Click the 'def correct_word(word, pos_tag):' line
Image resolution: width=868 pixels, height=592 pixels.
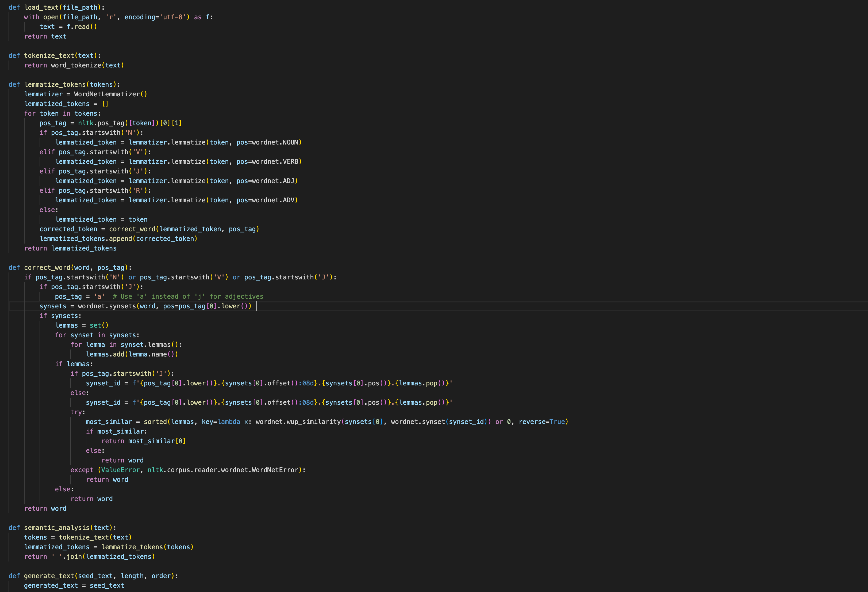pyautogui.click(x=70, y=268)
